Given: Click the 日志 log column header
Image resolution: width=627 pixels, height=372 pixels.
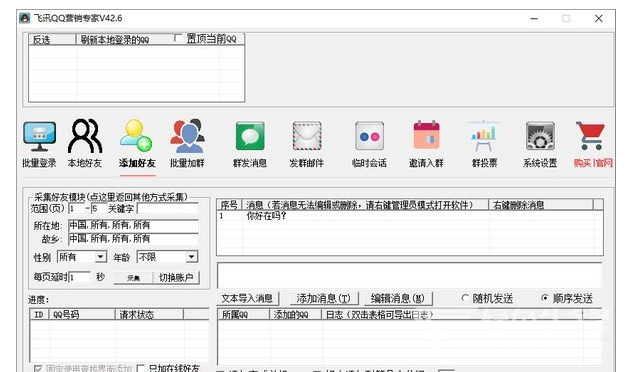Looking at the screenshot, I should point(452,314).
